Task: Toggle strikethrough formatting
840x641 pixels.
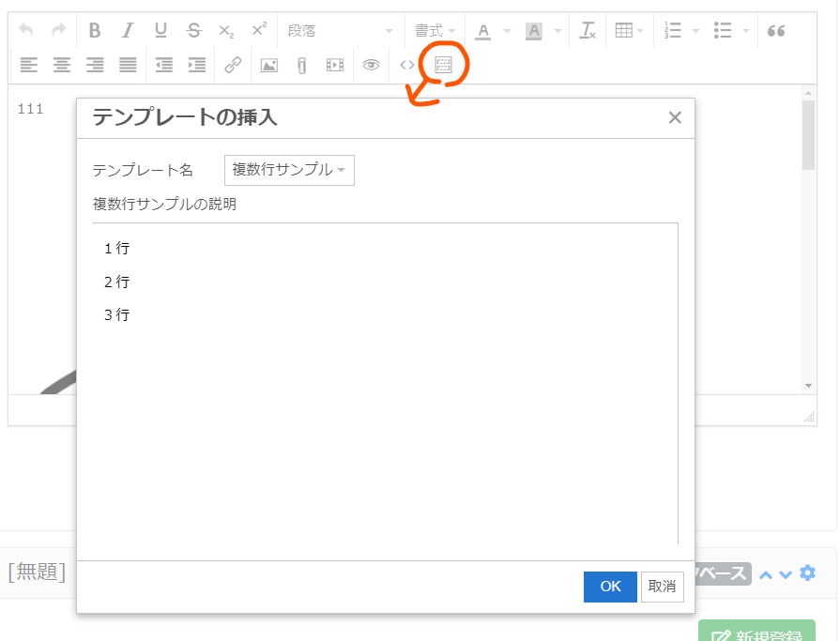Action: click(x=192, y=30)
